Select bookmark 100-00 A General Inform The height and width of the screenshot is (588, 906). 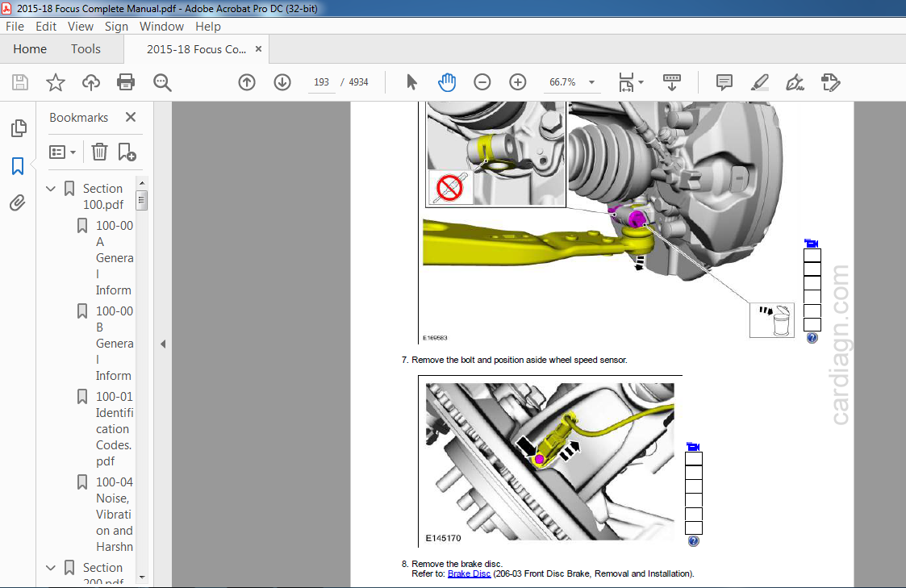(x=115, y=257)
